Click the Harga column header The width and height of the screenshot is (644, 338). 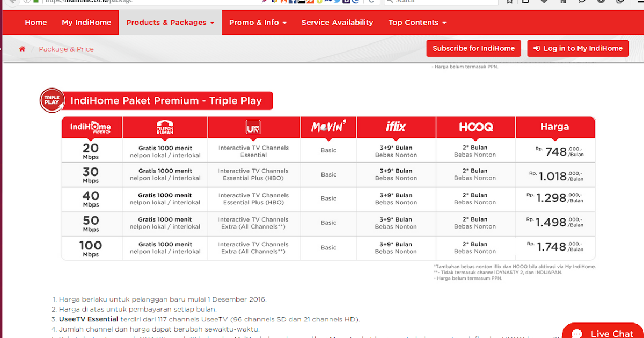pyautogui.click(x=555, y=127)
